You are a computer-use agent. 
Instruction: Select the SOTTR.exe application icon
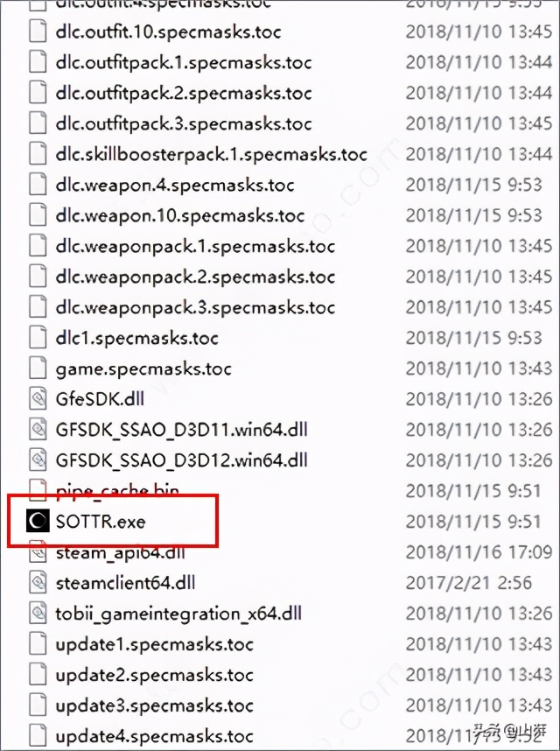pos(38,521)
